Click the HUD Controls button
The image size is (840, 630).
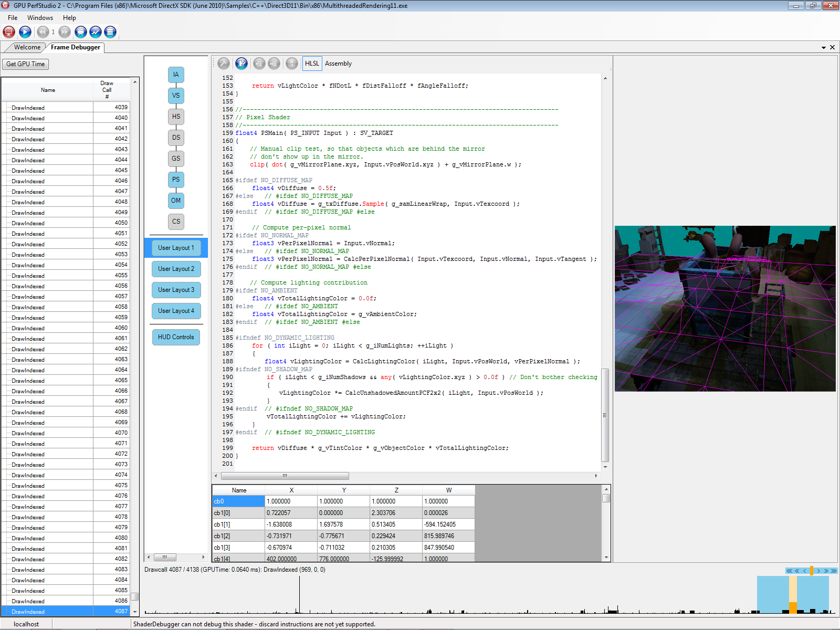[176, 337]
